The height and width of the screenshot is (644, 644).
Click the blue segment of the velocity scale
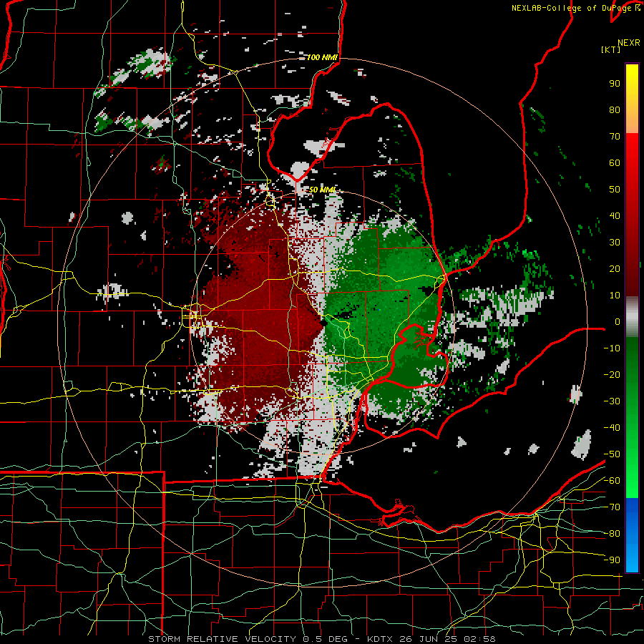pos(632,535)
